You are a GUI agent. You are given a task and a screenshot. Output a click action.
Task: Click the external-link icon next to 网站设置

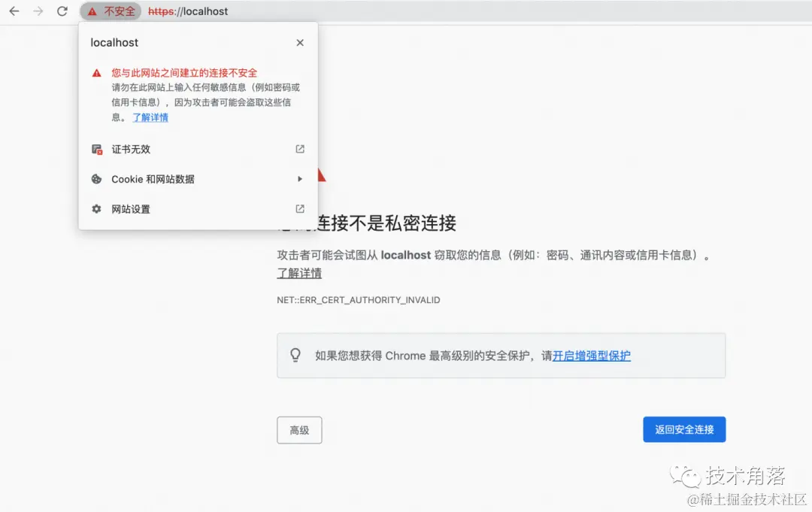299,209
